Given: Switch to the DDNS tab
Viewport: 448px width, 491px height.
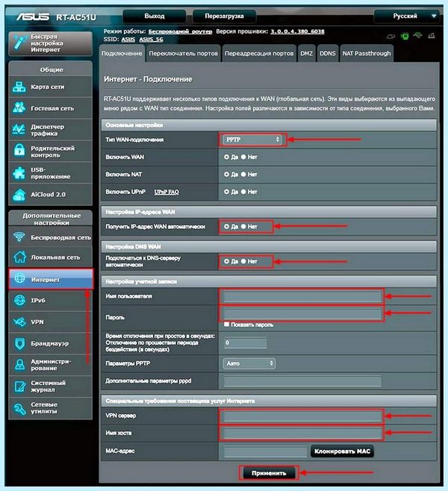Looking at the screenshot, I should coord(327,54).
